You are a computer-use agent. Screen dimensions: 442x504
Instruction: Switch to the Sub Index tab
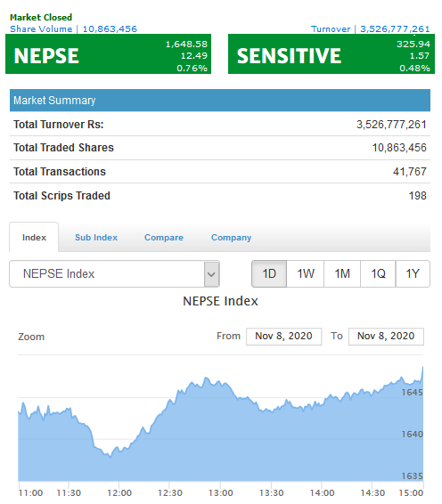pyautogui.click(x=96, y=237)
